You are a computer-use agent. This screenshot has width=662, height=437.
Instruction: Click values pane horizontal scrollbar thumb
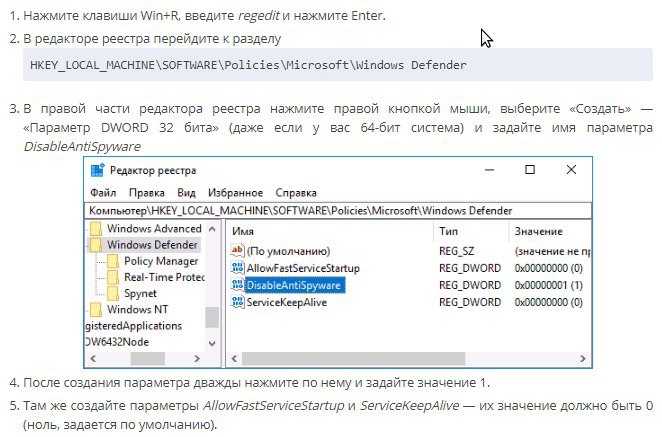click(x=353, y=358)
